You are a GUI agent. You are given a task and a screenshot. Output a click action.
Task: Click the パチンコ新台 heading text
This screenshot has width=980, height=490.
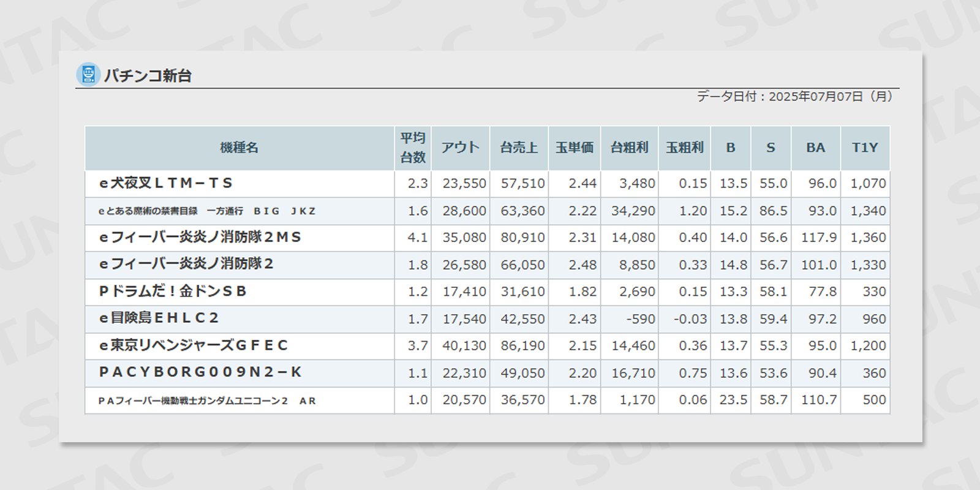(148, 76)
